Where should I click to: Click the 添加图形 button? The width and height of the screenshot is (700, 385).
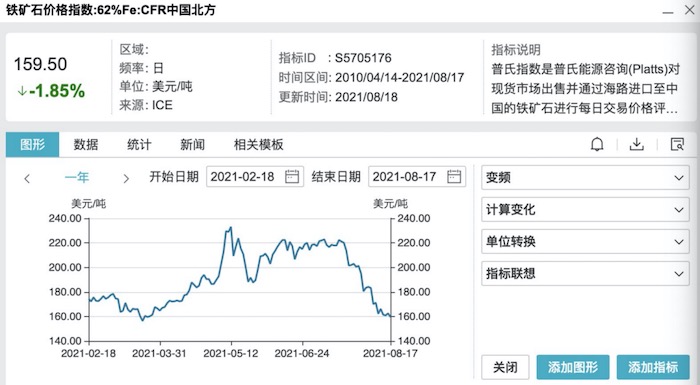pyautogui.click(x=573, y=367)
